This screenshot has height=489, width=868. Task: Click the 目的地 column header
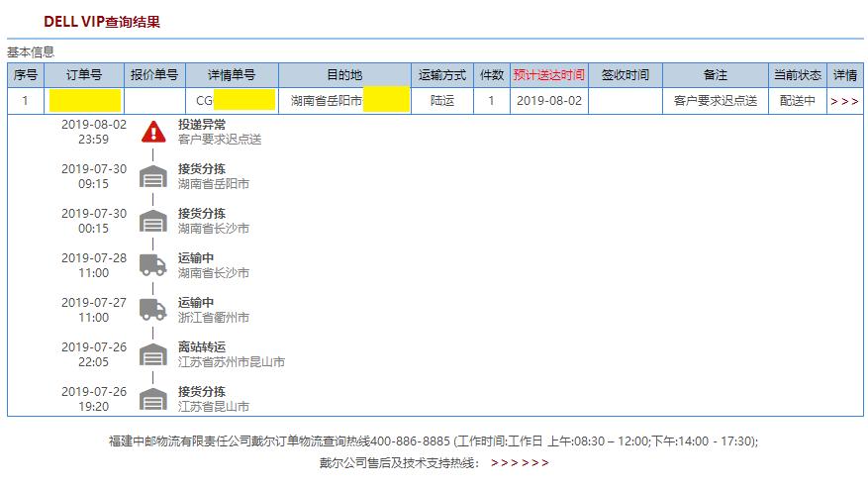click(344, 75)
